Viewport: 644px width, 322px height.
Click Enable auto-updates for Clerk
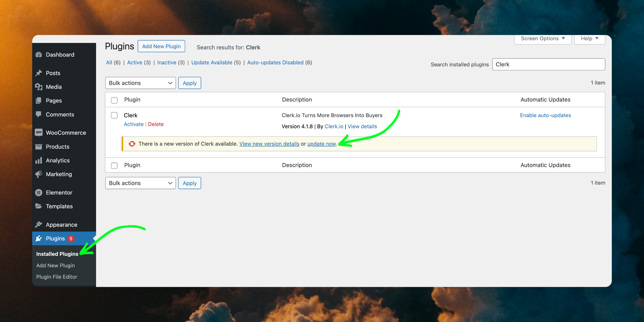545,115
